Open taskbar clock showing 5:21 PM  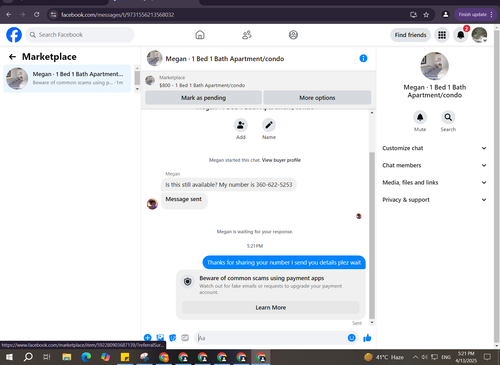[466, 357]
